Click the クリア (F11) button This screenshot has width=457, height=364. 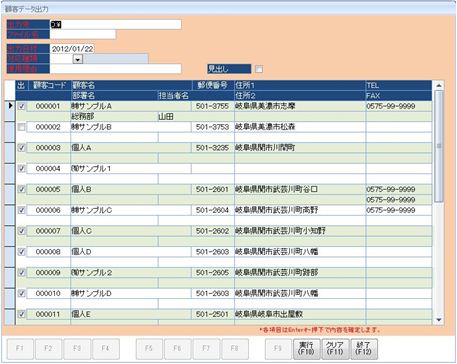tap(335, 349)
